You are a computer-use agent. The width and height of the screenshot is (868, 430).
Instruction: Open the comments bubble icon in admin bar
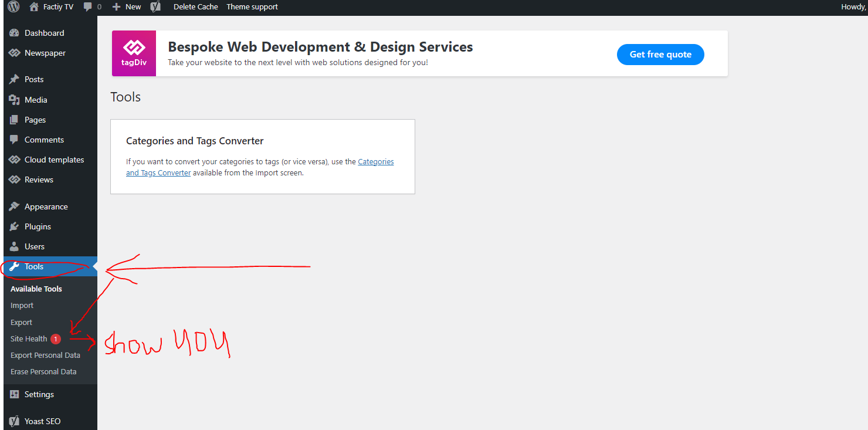pos(88,7)
